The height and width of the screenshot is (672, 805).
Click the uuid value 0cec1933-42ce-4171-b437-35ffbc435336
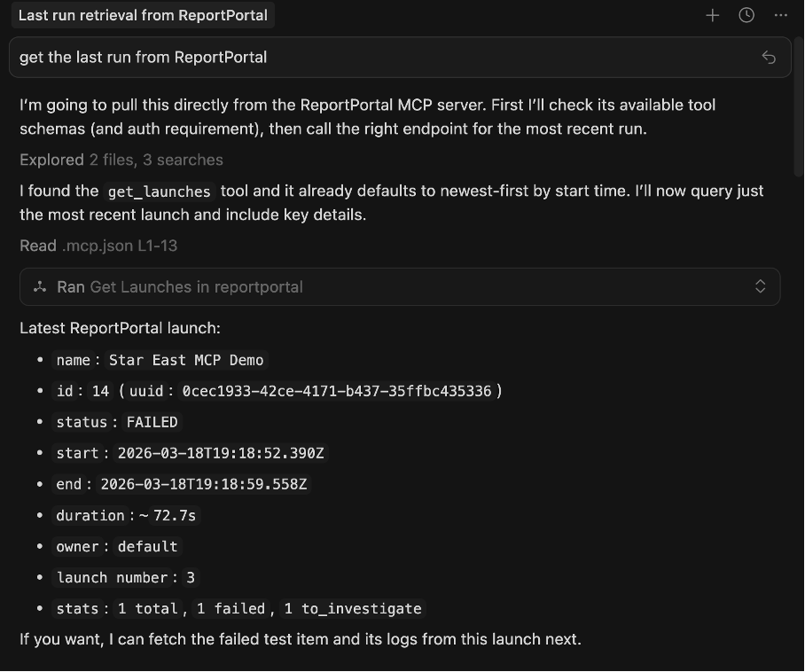[337, 391]
